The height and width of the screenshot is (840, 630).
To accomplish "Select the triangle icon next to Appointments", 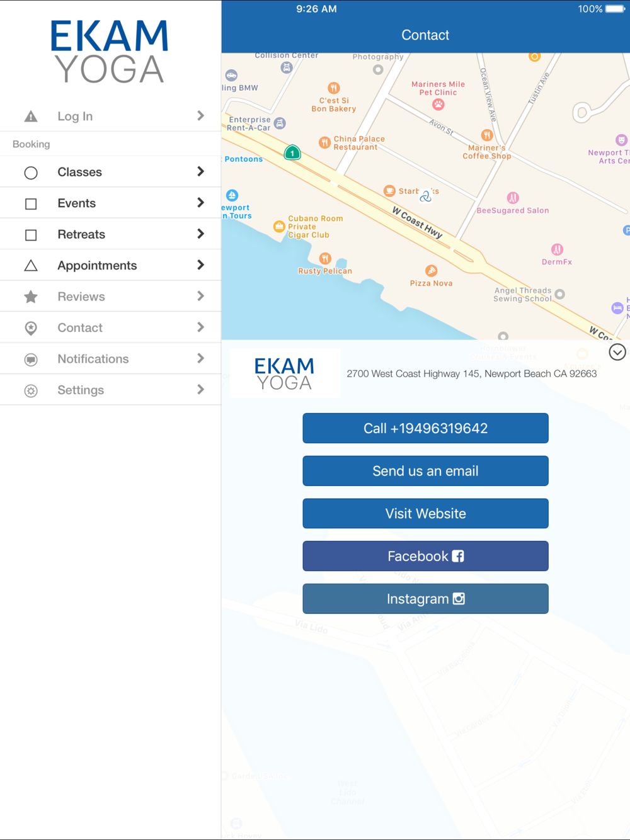I will (31, 266).
